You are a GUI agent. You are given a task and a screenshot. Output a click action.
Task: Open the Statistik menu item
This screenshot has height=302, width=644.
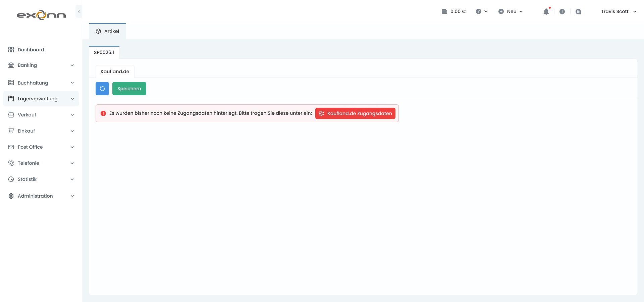pyautogui.click(x=41, y=179)
